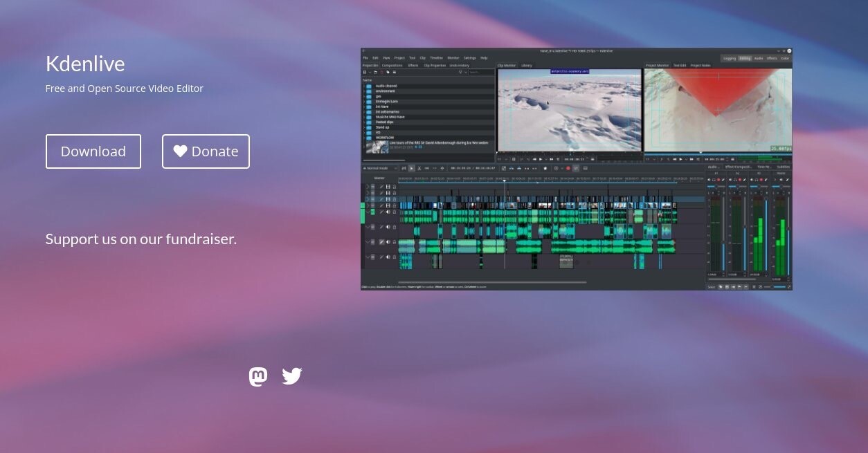Click the star favorite effects icon
Image resolution: width=868 pixels, height=453 pixels.
545,168
